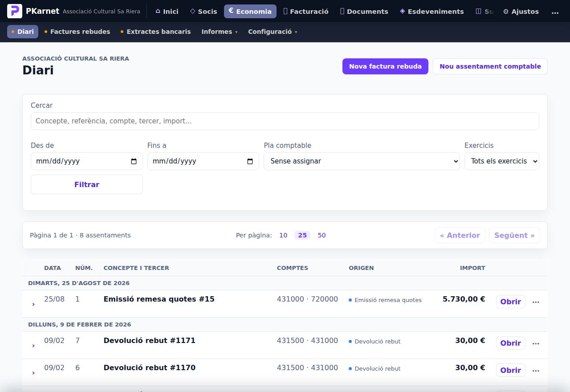
Task: Click the COMPTES column header
Action: pyautogui.click(x=293, y=268)
